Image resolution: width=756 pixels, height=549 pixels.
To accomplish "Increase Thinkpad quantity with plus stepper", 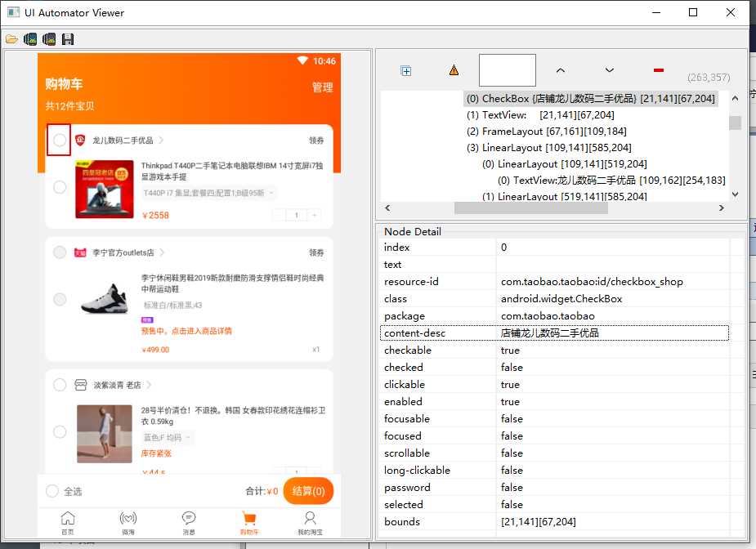I will coord(315,215).
